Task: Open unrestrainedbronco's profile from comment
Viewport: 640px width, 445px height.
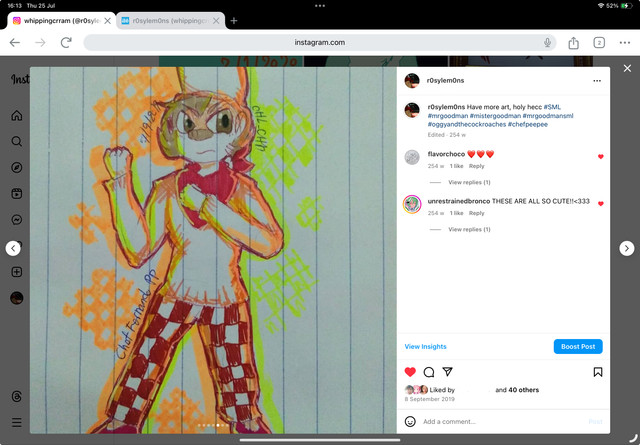Action: [x=459, y=201]
